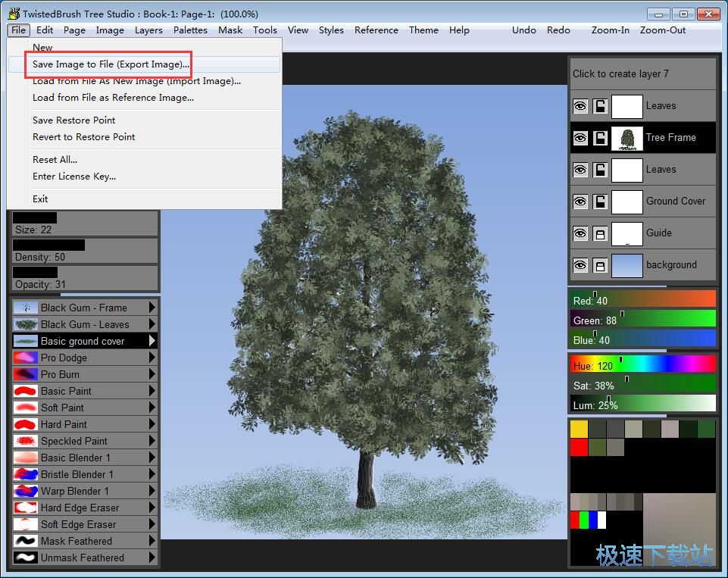The height and width of the screenshot is (578, 728).
Task: Pick the Warp Blender 1 brush icon
Action: (26, 491)
